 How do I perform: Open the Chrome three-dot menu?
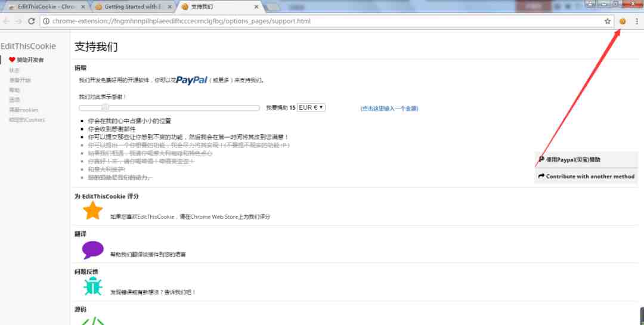pyautogui.click(x=637, y=21)
